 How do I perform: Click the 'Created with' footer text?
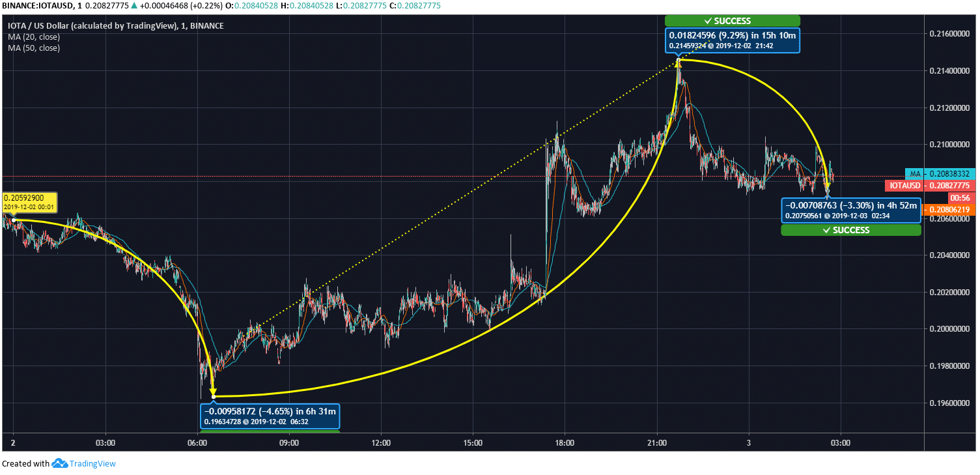tap(25, 464)
